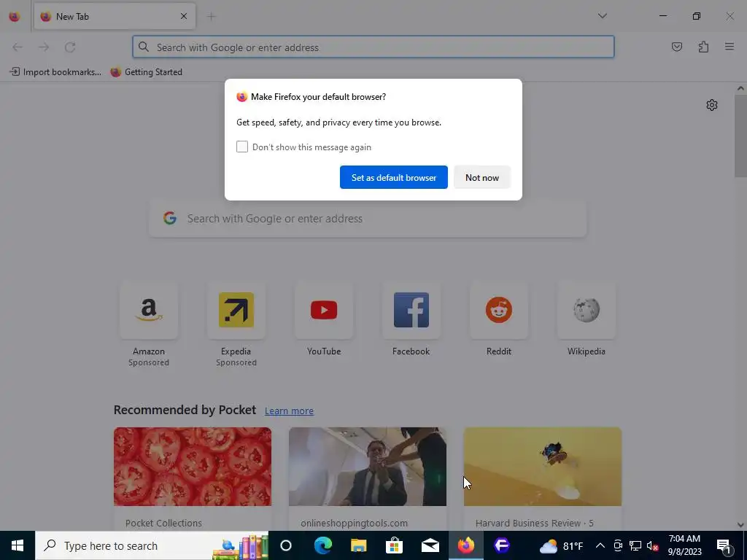Viewport: 747px width, 560px height.
Task: Click the Meet Now tray icon
Action: pyautogui.click(x=617, y=545)
